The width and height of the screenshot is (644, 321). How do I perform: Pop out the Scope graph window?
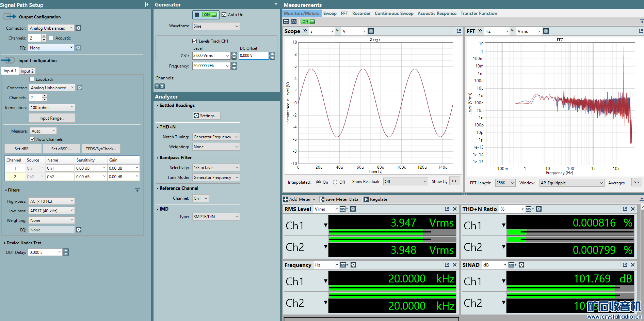[458, 31]
